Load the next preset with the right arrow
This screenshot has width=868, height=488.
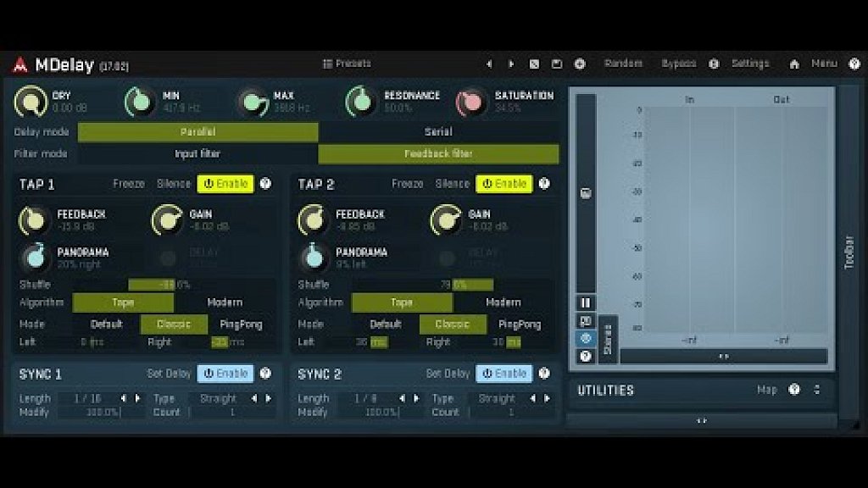510,64
